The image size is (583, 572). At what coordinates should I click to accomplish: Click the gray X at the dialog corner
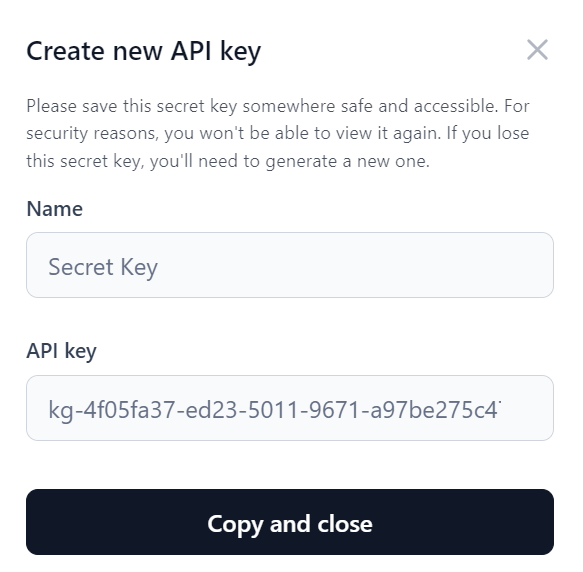[x=537, y=49]
